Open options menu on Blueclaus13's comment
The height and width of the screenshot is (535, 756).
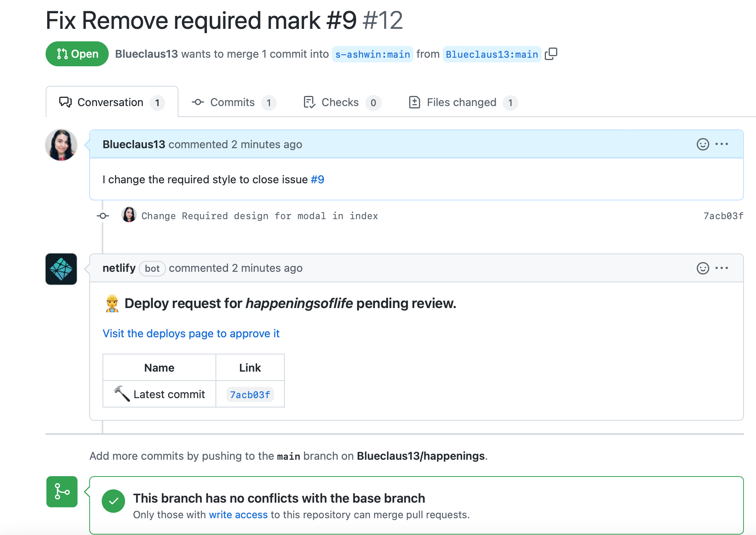coord(722,144)
